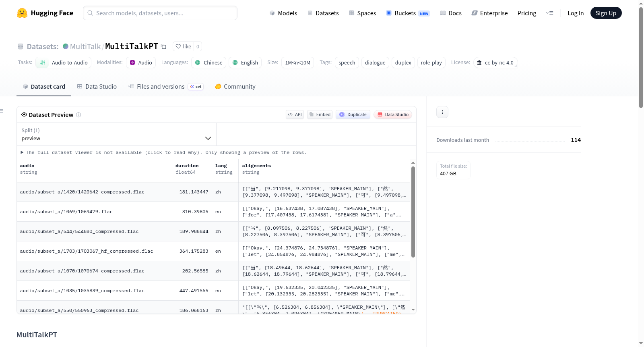Open Datasets in the top navigation
The height and width of the screenshot is (347, 644).
click(323, 13)
